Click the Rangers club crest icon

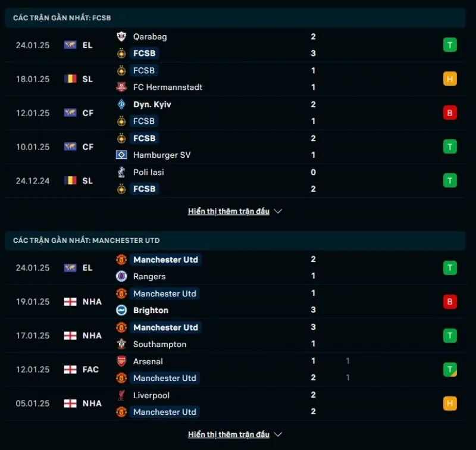(x=121, y=276)
